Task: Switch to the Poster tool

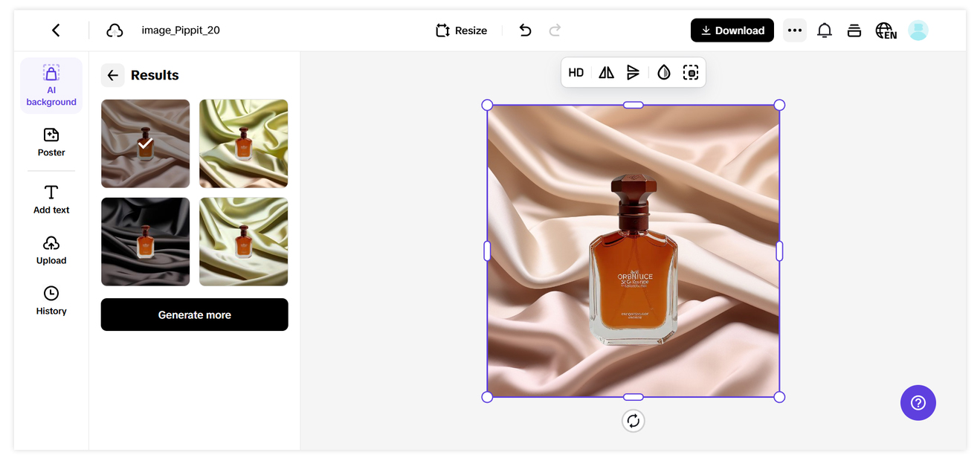Action: (x=51, y=142)
